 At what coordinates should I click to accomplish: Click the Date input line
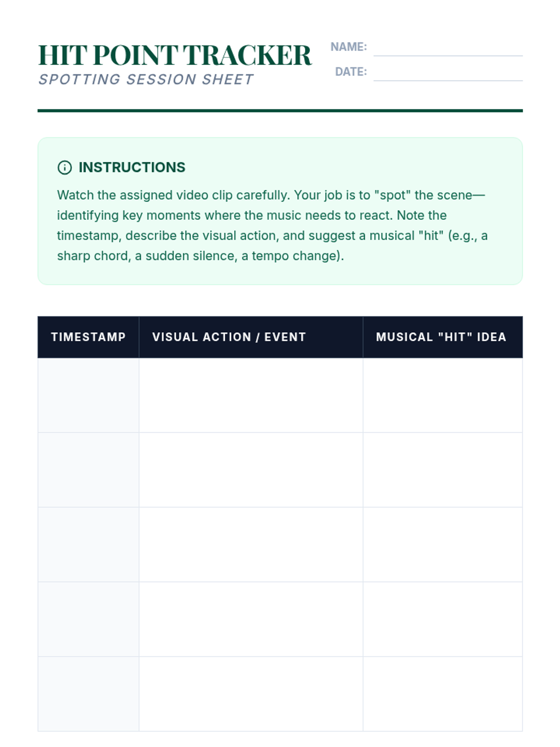click(448, 74)
